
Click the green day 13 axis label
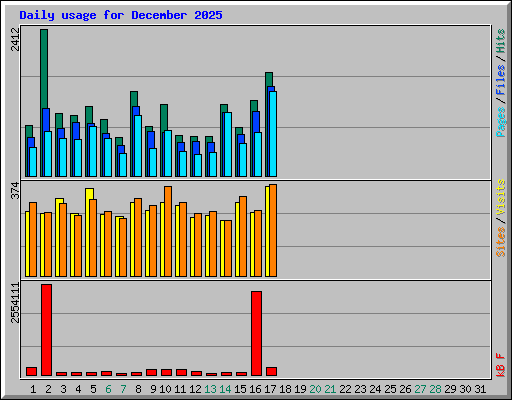210,389
